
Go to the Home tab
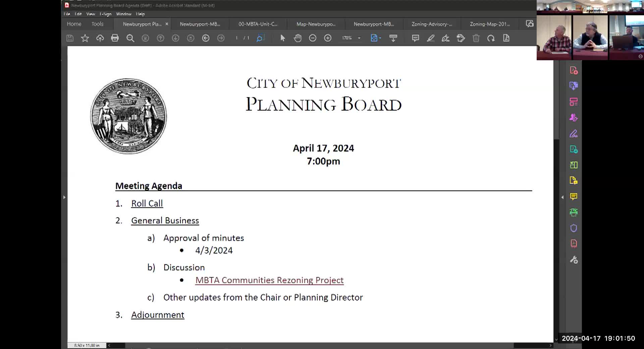74,24
